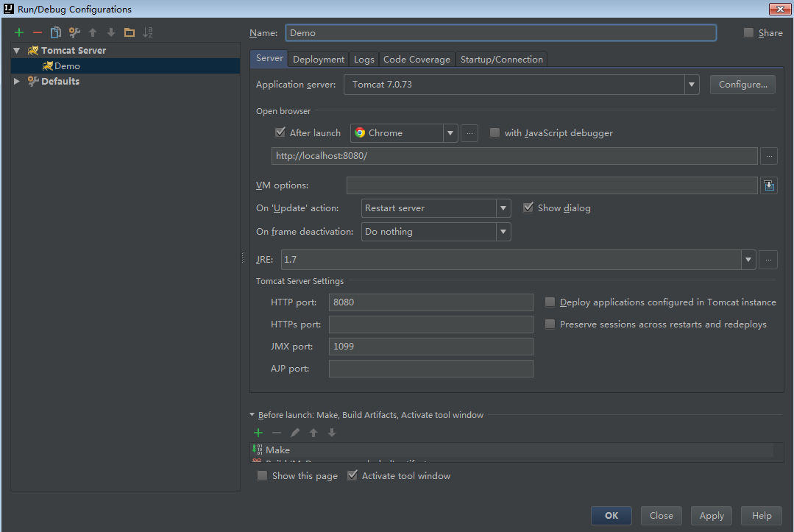Switch to the Deployment tab
Image resolution: width=794 pixels, height=532 pixels.
coord(318,60)
